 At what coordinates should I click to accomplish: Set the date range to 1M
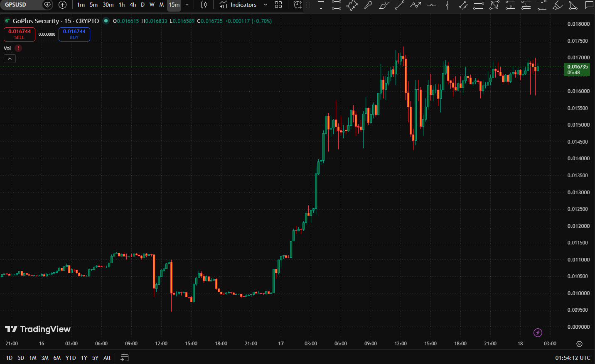tap(33, 358)
